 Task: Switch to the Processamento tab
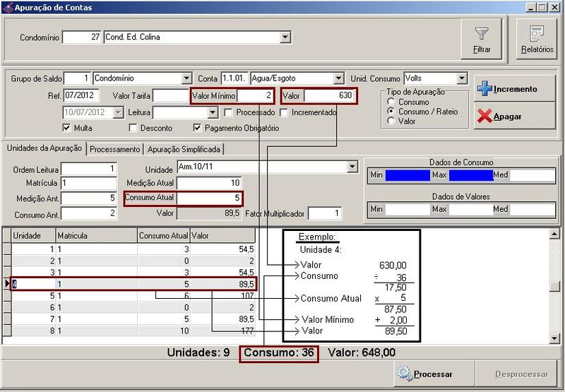coord(115,149)
